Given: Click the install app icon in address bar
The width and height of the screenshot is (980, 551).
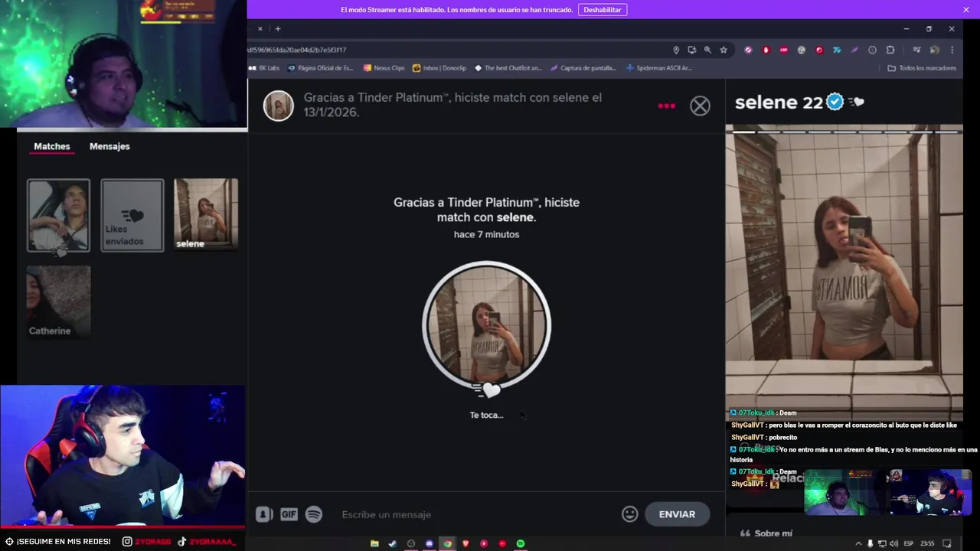Looking at the screenshot, I should coord(691,50).
